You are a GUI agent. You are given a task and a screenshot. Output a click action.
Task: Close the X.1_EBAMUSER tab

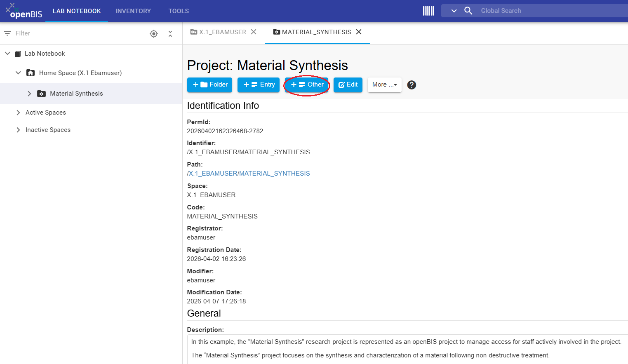pyautogui.click(x=254, y=32)
